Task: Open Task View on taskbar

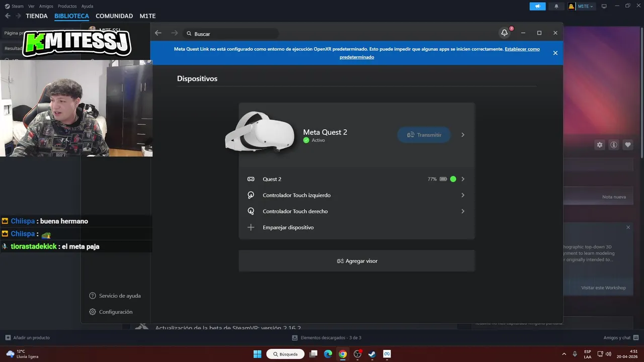Action: (x=313, y=354)
